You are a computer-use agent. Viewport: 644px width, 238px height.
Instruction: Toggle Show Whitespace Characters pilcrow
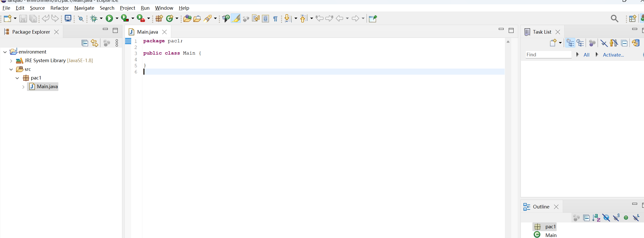pos(275,19)
